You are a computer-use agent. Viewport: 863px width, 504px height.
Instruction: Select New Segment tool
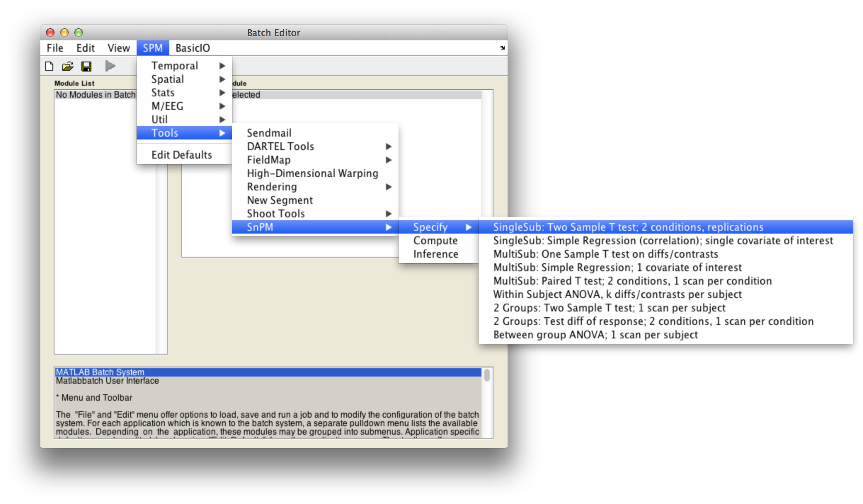pos(315,200)
